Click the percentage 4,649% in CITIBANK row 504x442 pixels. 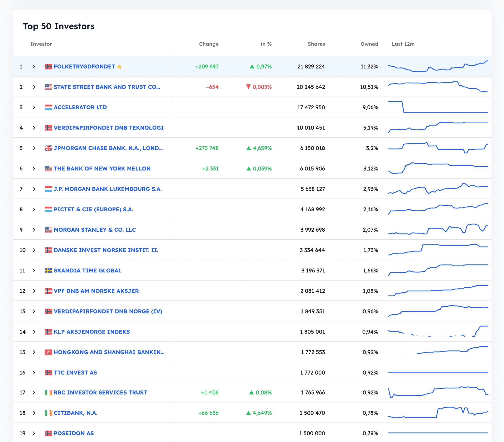[262, 413]
